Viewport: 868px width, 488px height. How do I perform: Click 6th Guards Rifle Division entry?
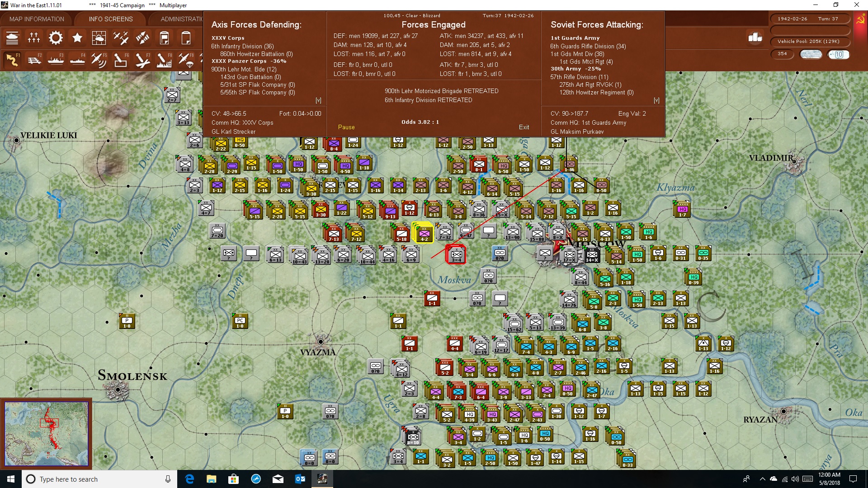[x=588, y=46]
